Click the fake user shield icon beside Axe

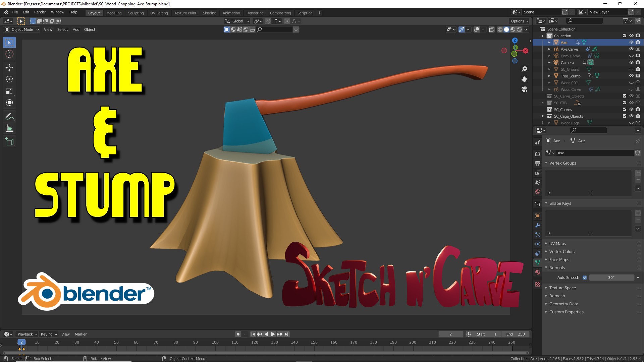(x=637, y=153)
